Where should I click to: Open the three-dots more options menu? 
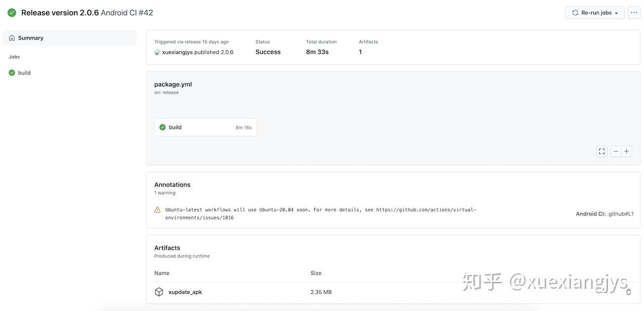tap(634, 13)
